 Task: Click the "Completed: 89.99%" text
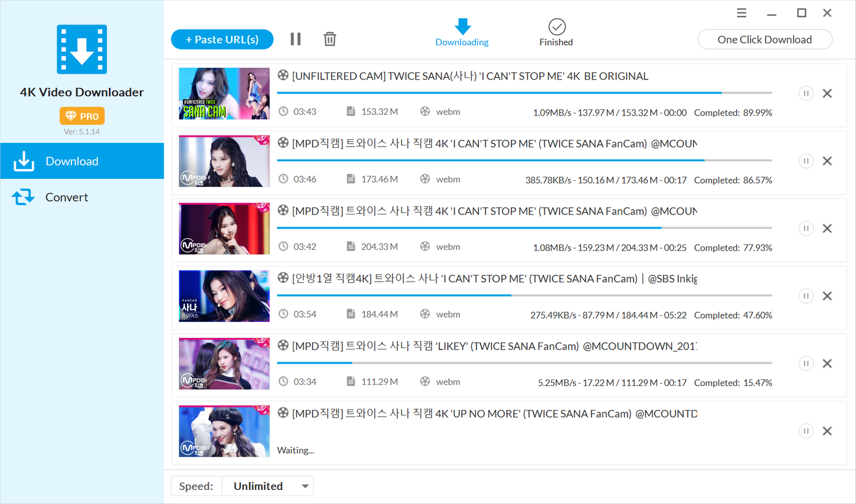tap(733, 112)
